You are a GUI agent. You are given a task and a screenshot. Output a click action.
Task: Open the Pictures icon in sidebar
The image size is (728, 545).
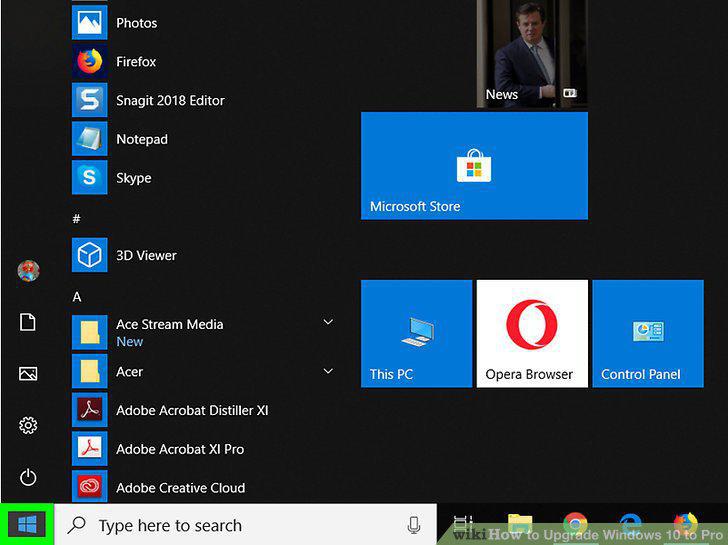point(28,373)
